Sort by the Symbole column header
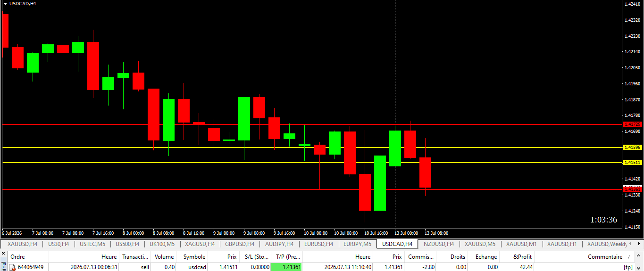This screenshot has height=271, width=644. click(x=192, y=257)
